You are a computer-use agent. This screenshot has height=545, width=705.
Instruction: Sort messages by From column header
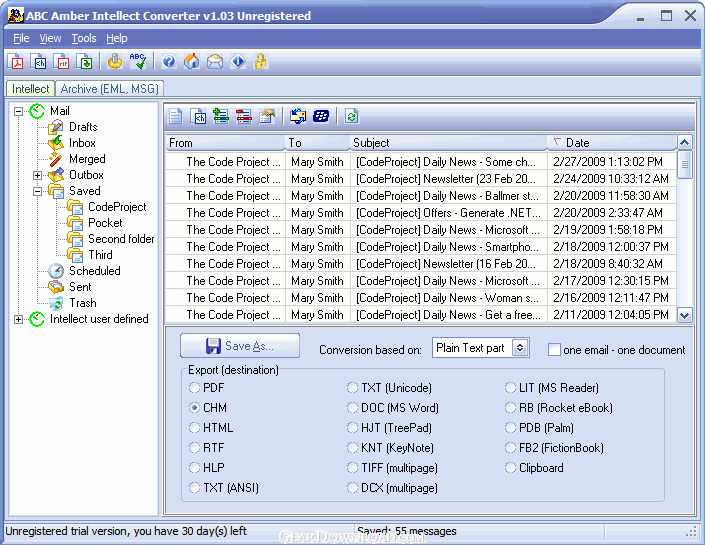225,143
